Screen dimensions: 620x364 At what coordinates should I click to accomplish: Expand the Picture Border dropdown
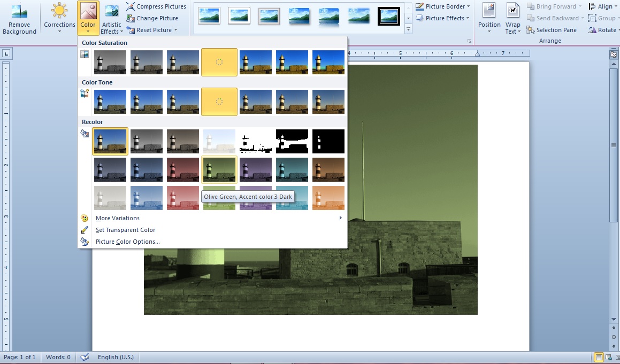tap(443, 6)
